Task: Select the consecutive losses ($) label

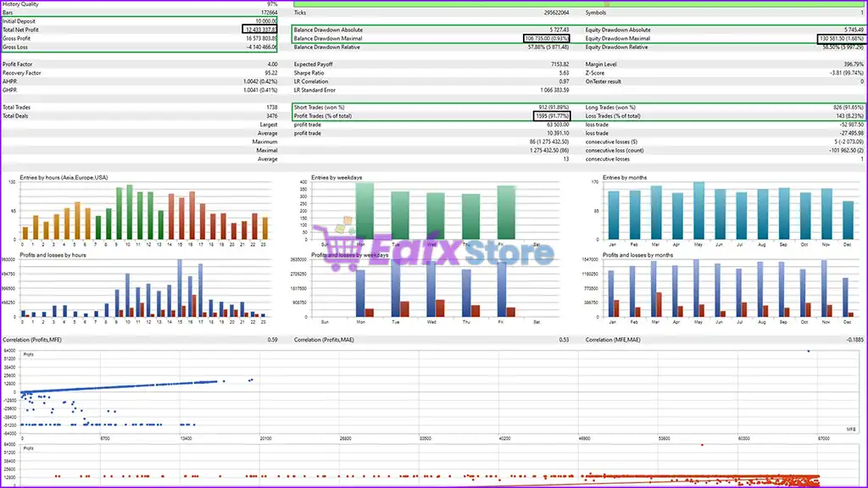Action: coord(611,141)
